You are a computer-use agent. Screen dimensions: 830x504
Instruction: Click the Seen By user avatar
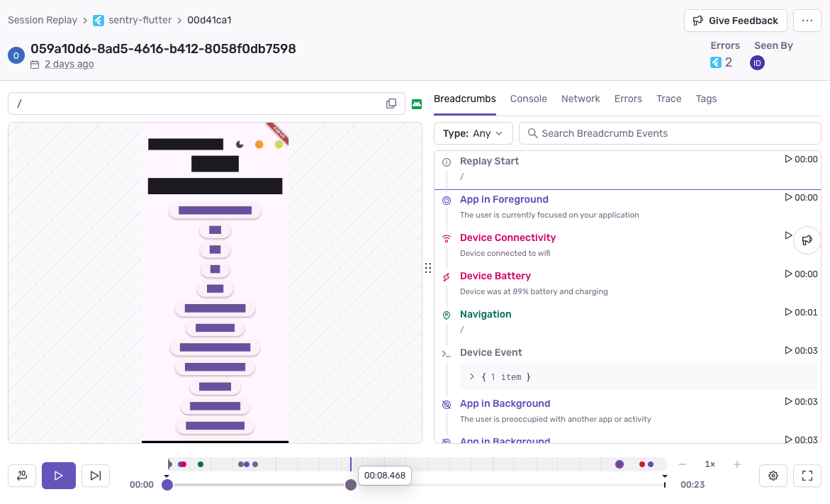pos(757,63)
